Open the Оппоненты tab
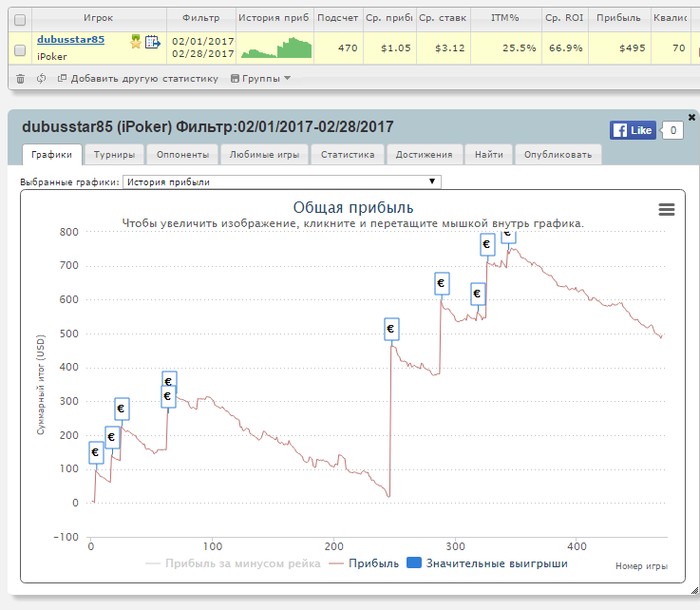 pos(183,155)
